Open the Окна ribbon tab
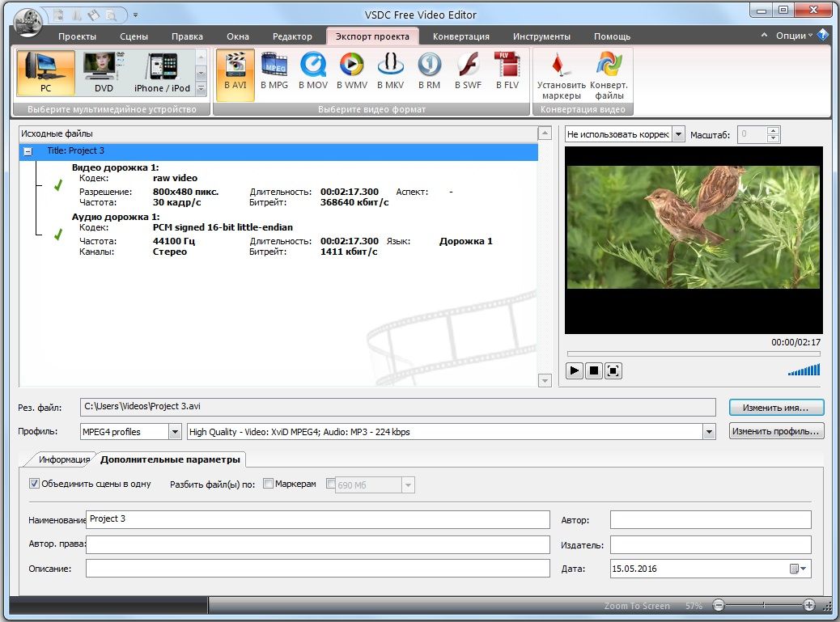Image resolution: width=840 pixels, height=622 pixels. pyautogui.click(x=238, y=36)
